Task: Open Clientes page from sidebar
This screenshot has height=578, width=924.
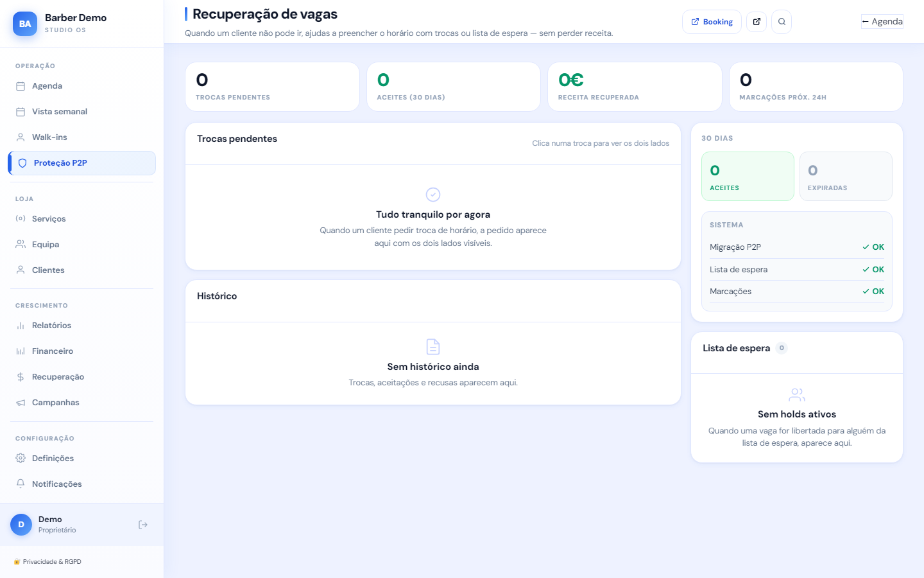Action: pos(81,270)
